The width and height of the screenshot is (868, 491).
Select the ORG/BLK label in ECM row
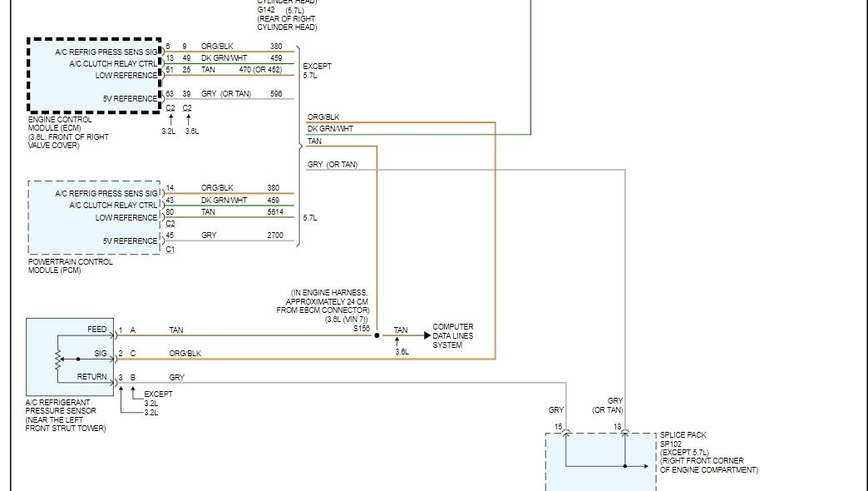217,47
